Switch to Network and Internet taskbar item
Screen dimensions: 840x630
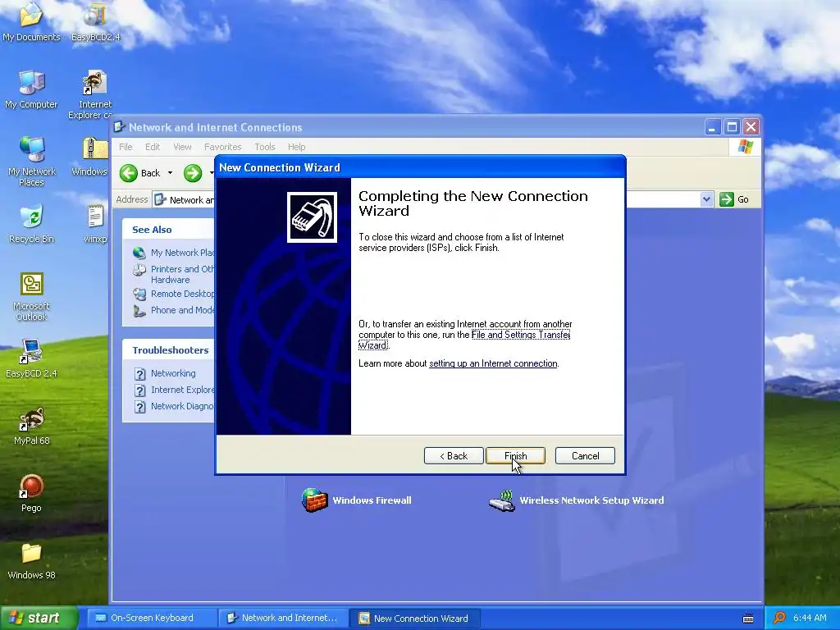[283, 618]
